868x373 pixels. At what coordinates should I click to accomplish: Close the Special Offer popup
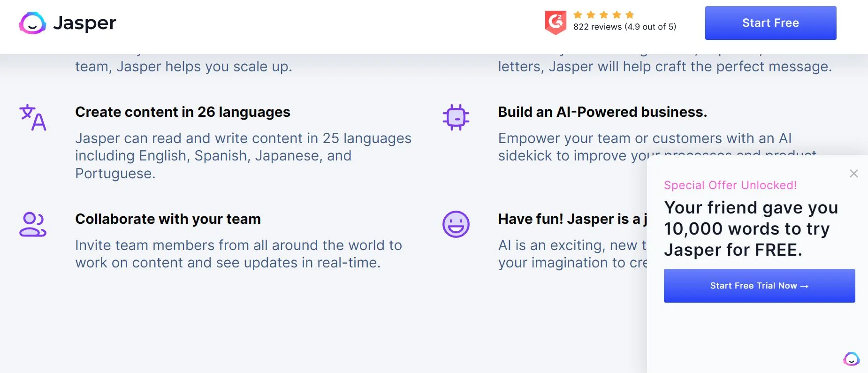[x=853, y=174]
